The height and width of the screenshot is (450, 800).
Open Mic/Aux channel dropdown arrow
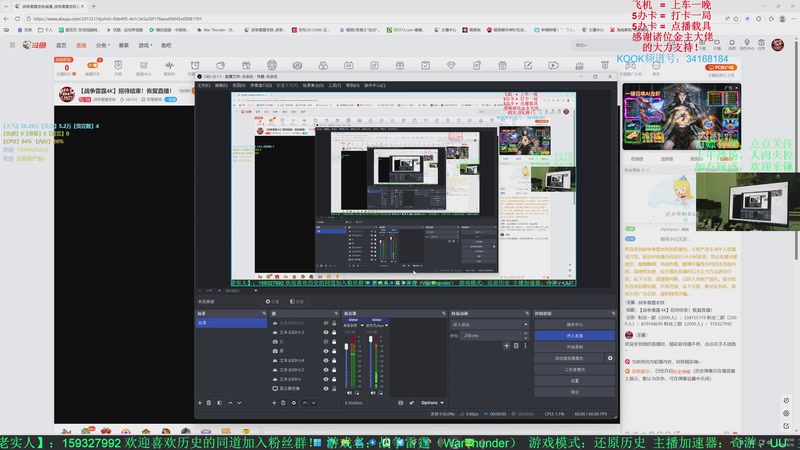pos(386,325)
